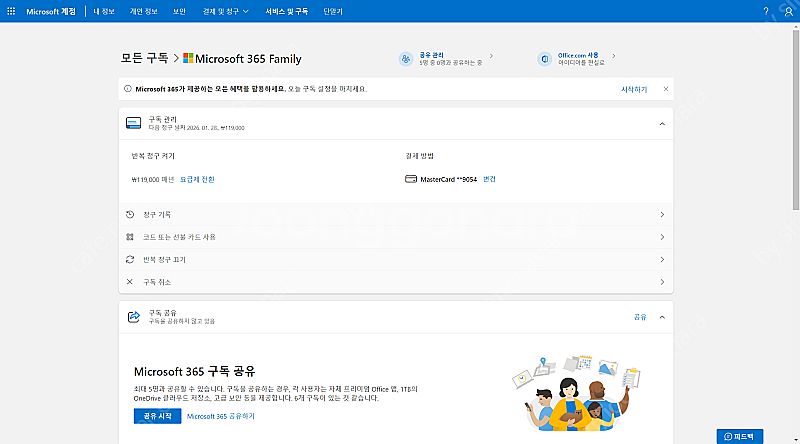Screen dimensions: 800x444
Task: Click the MasterCard credit card icon
Action: [x=411, y=179]
